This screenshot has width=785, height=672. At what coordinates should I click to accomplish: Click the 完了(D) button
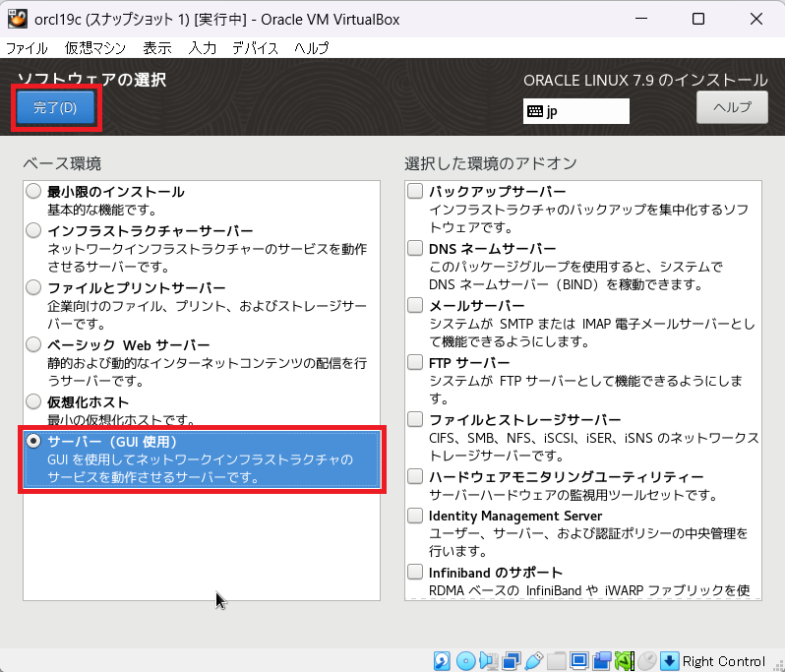pos(55,107)
